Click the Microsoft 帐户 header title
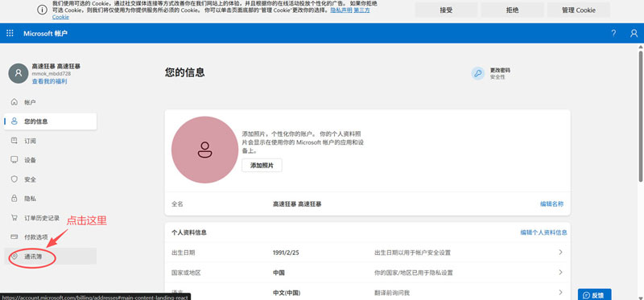The width and height of the screenshot is (644, 300). tap(45, 33)
